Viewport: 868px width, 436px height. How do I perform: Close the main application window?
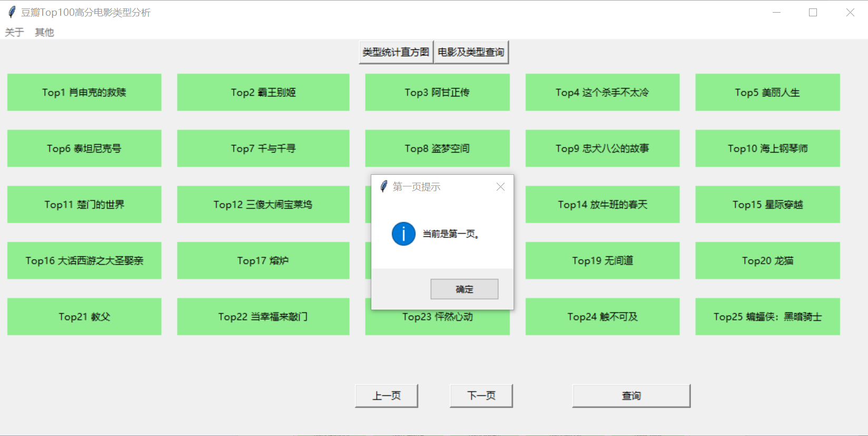tap(850, 12)
